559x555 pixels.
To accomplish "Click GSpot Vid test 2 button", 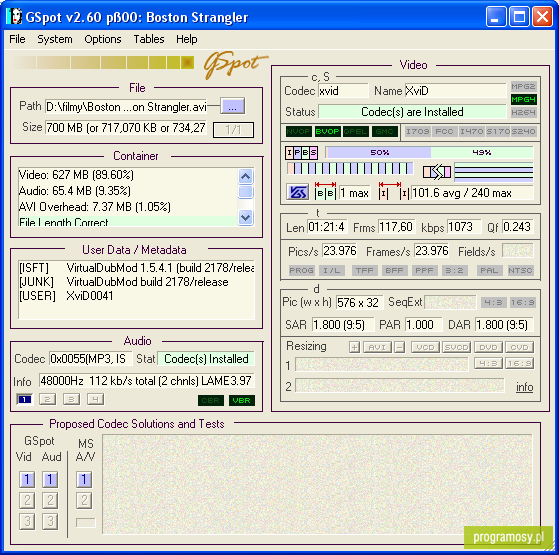I will click(27, 500).
